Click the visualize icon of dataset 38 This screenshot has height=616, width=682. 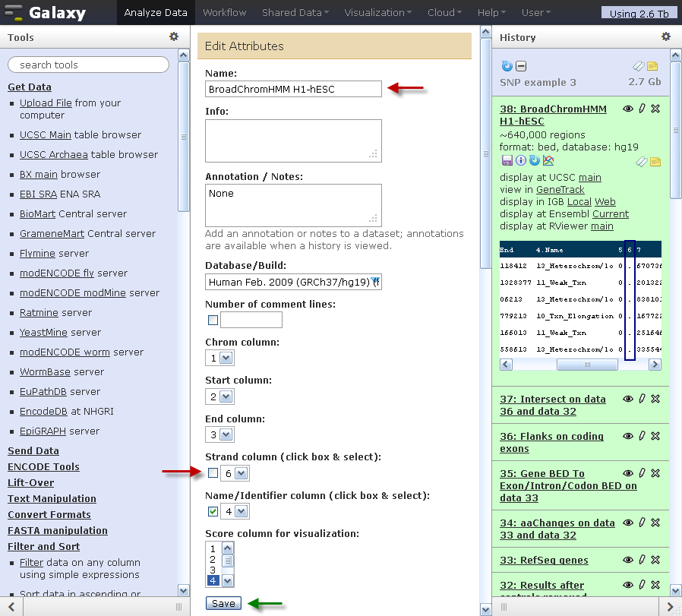pyautogui.click(x=548, y=160)
